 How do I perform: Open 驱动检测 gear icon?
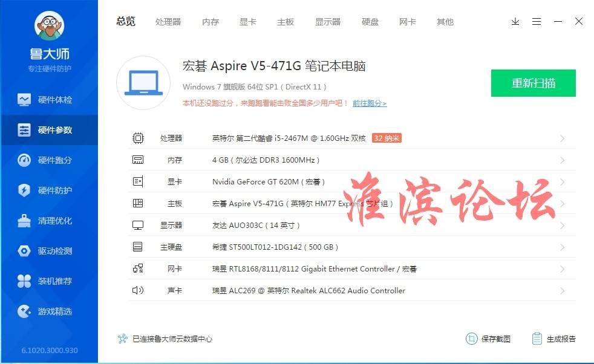click(x=24, y=251)
